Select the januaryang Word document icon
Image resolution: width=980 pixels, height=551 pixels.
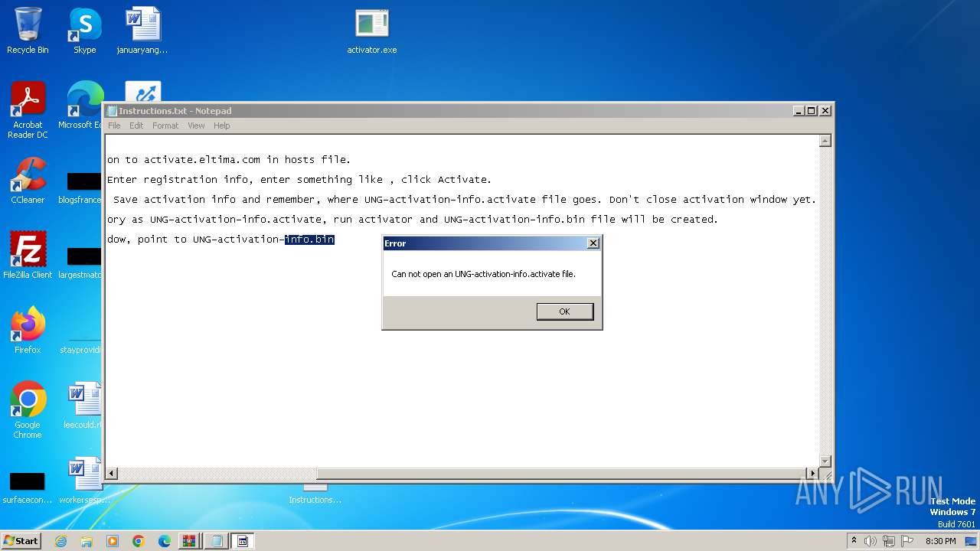pyautogui.click(x=142, y=31)
